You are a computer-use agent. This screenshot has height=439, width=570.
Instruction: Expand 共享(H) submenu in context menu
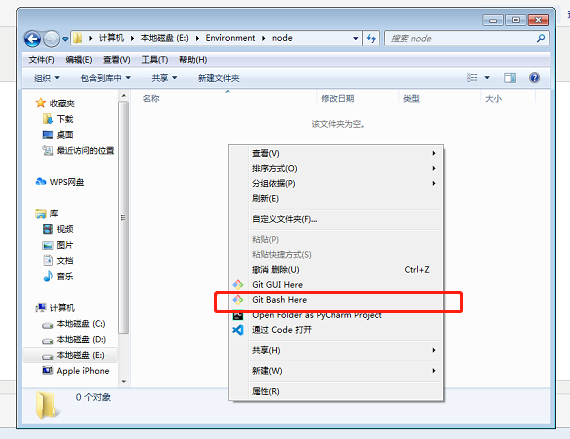coord(335,350)
